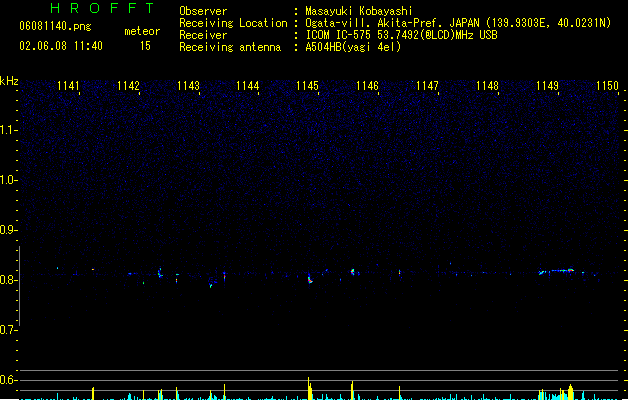Click observer name Masayuki Kobayashi

click(359, 11)
